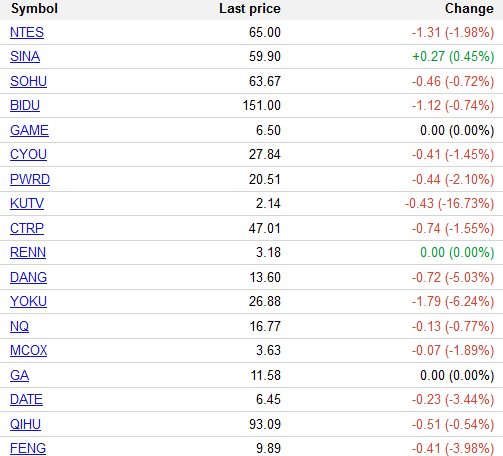Open the DATE stock link

(26, 399)
